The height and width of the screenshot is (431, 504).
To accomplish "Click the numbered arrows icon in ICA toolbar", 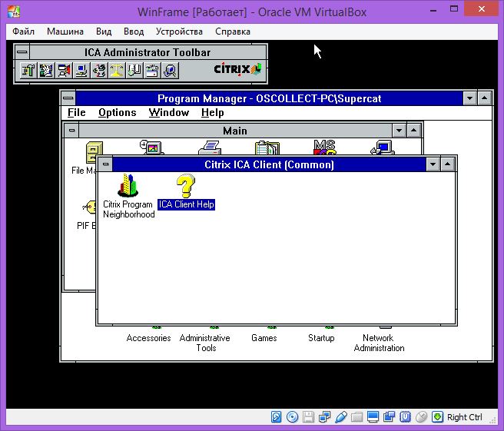I will click(x=99, y=70).
